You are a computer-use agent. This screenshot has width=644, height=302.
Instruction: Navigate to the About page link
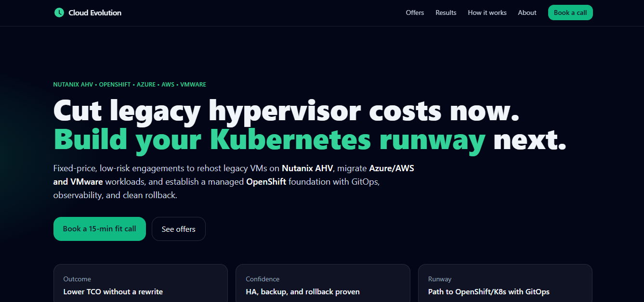(x=527, y=13)
